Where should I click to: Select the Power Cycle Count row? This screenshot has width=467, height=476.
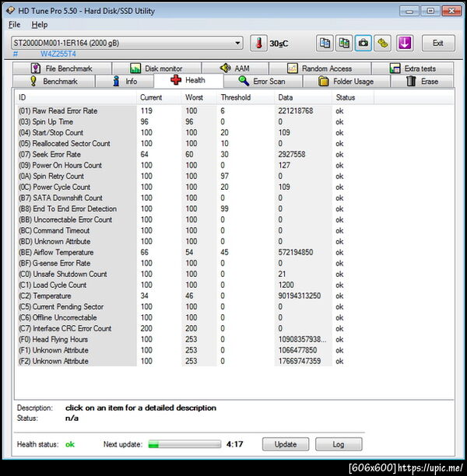pos(196,187)
